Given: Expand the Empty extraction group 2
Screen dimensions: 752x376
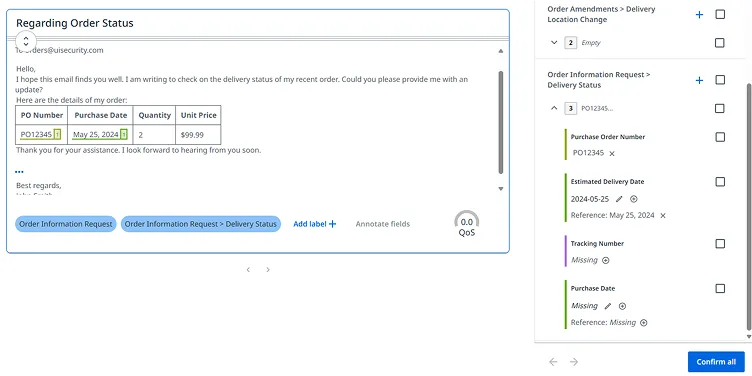Looking at the screenshot, I should coord(554,43).
